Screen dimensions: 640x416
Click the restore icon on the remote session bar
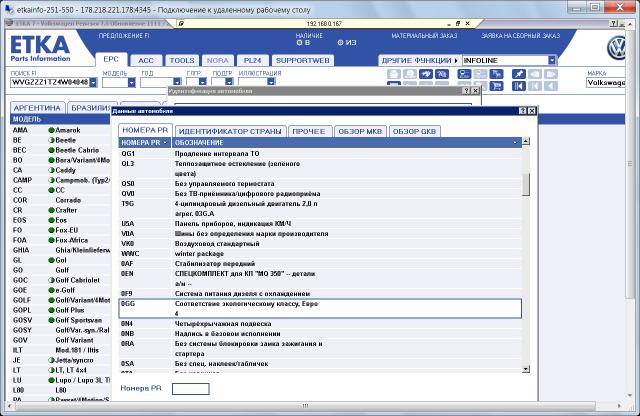tap(458, 24)
